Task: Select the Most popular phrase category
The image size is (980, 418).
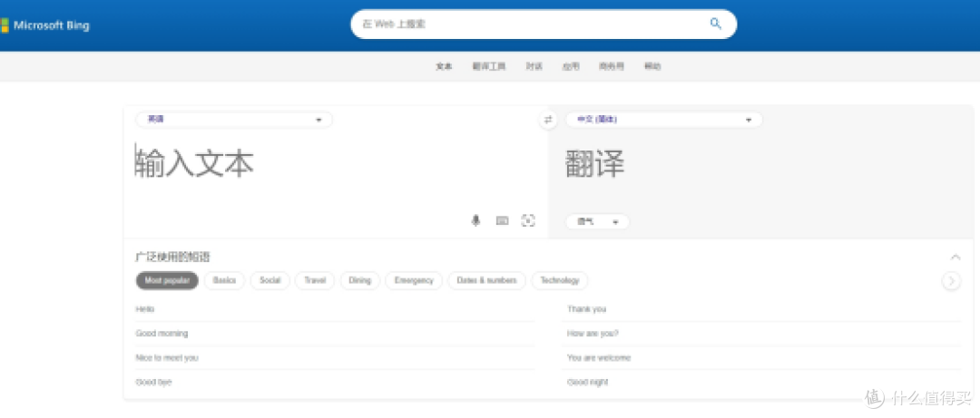Action: point(167,280)
